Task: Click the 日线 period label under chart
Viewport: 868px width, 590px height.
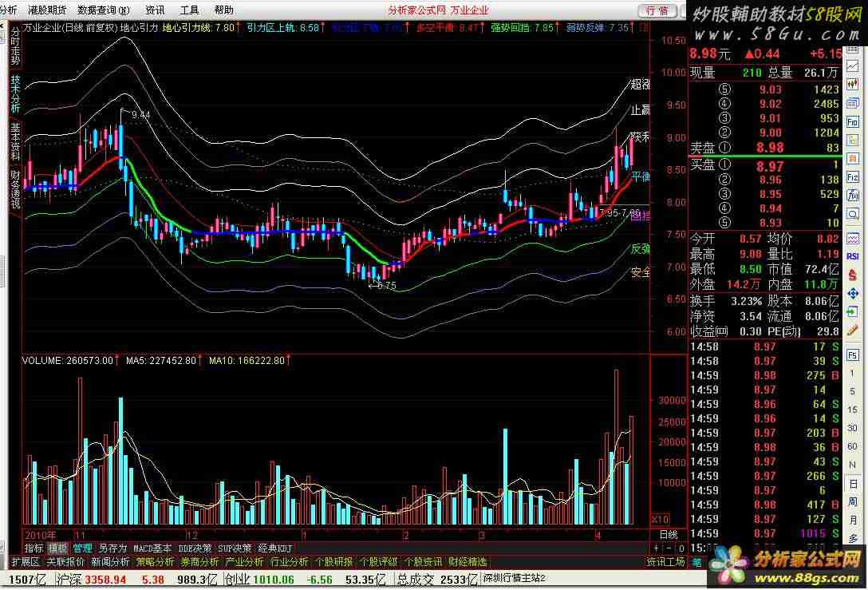Action: pos(669,535)
